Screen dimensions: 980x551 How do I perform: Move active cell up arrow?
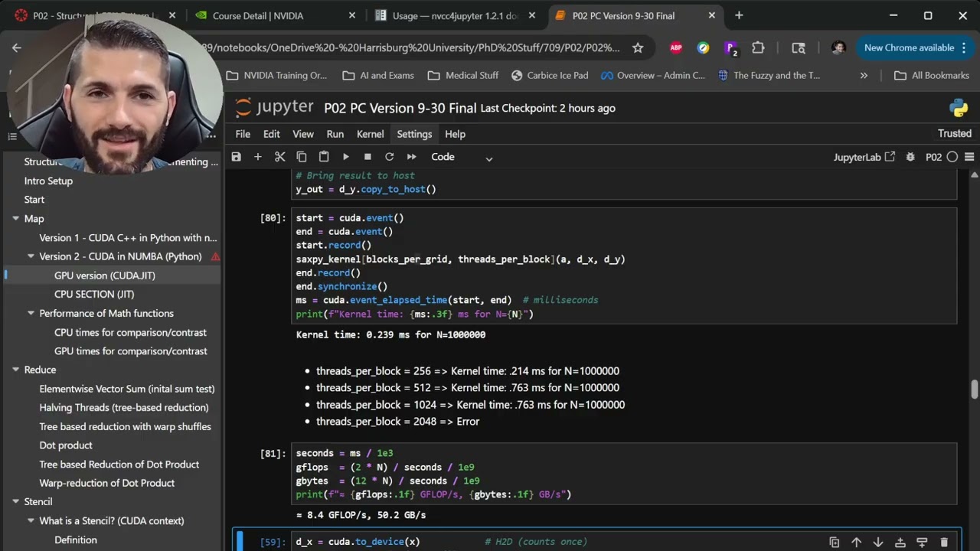pyautogui.click(x=856, y=542)
